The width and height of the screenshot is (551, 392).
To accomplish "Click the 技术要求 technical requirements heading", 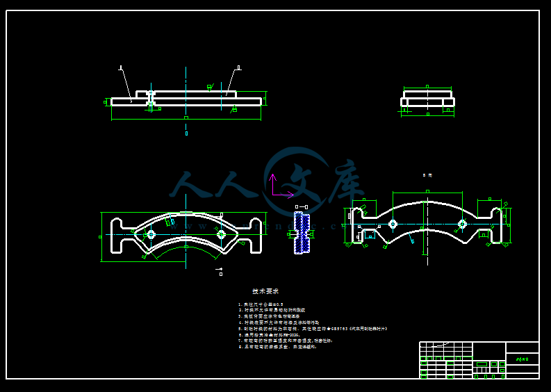I will click(265, 291).
